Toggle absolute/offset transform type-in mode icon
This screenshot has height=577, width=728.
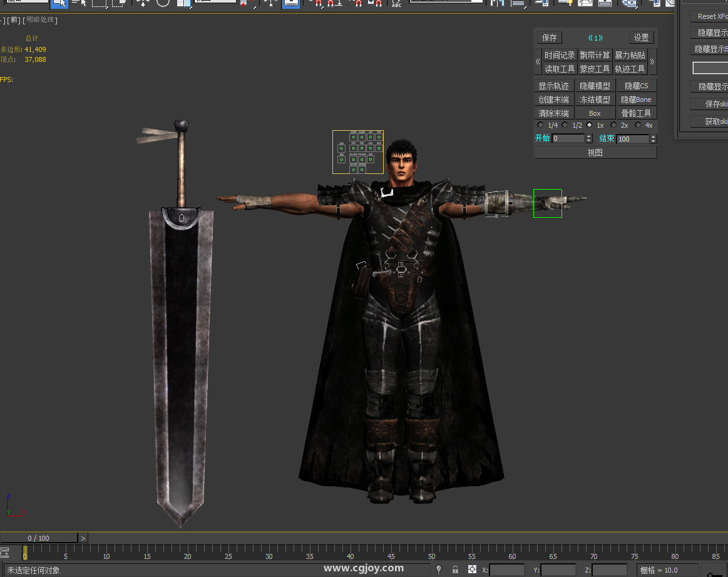tap(472, 569)
